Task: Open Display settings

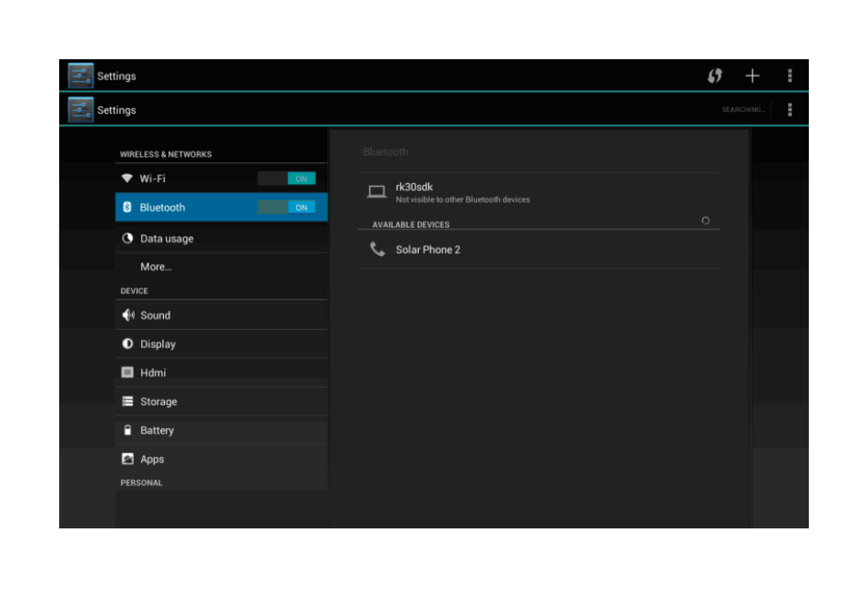Action: coord(221,343)
